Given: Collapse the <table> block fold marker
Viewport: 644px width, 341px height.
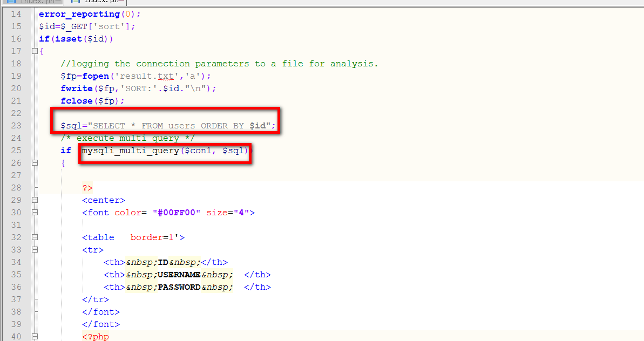Looking at the screenshot, I should click(35, 237).
